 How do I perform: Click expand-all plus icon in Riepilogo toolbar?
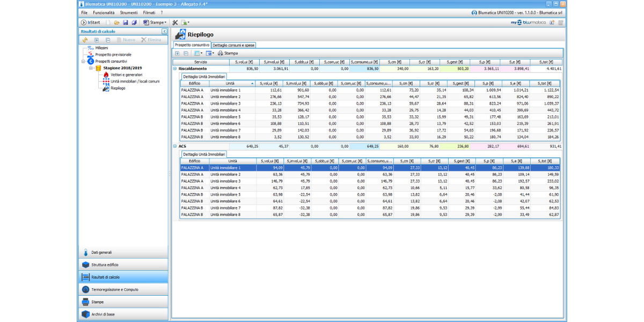click(178, 53)
